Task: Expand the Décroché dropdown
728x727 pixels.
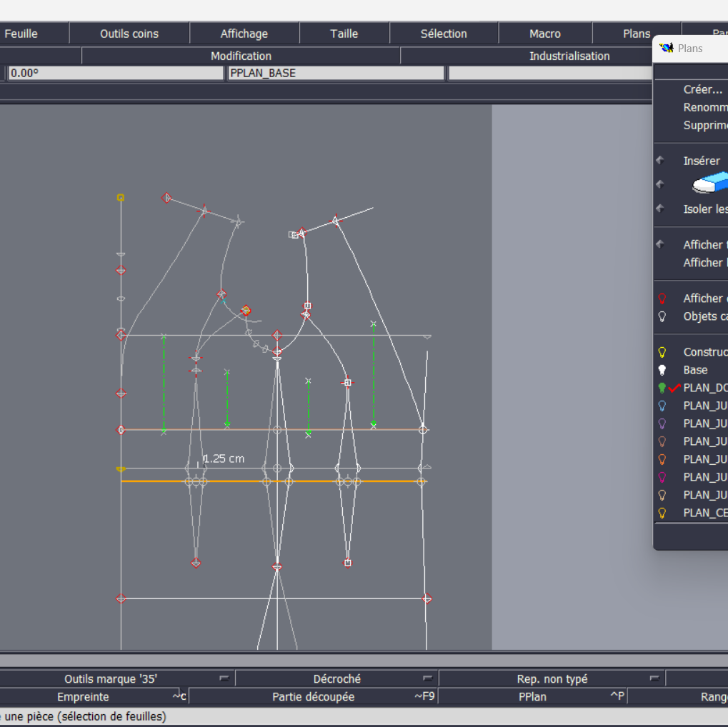Action: click(x=427, y=678)
